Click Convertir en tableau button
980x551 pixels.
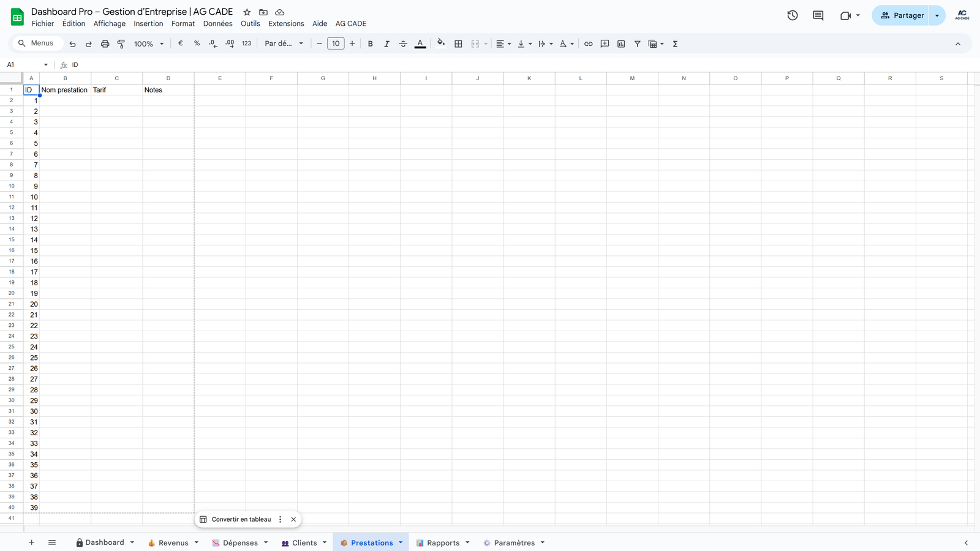[241, 519]
